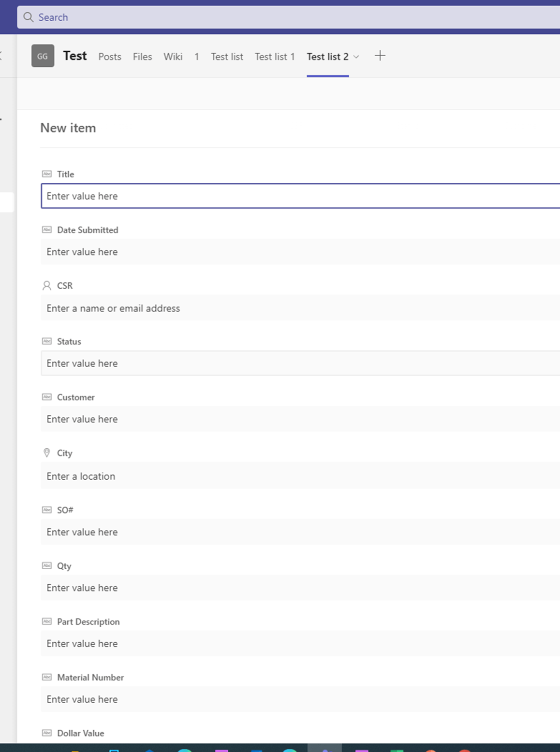The image size is (560, 752).
Task: Open the Test list 1 tab
Action: coord(275,57)
